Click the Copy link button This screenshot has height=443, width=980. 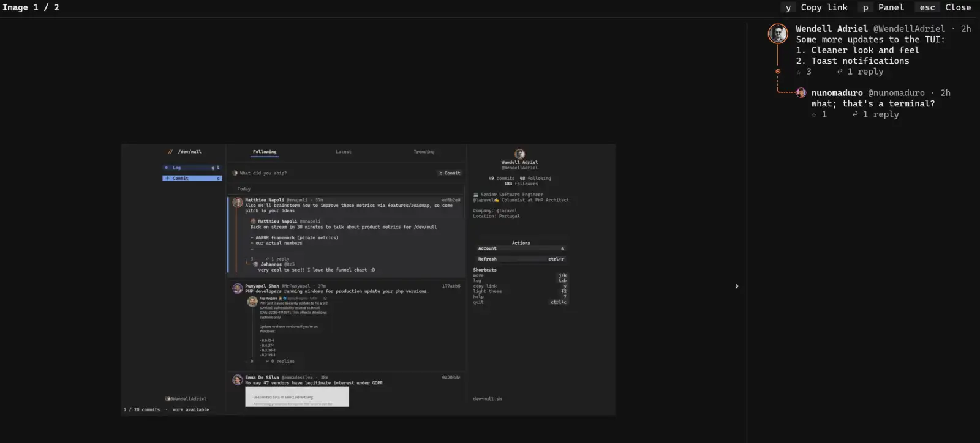pos(815,7)
